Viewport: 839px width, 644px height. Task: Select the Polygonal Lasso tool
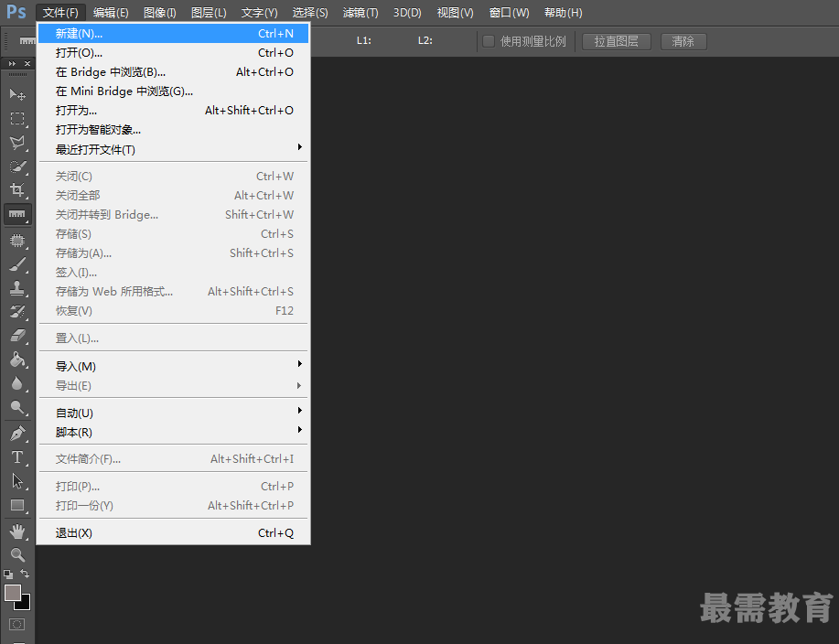pyautogui.click(x=17, y=143)
